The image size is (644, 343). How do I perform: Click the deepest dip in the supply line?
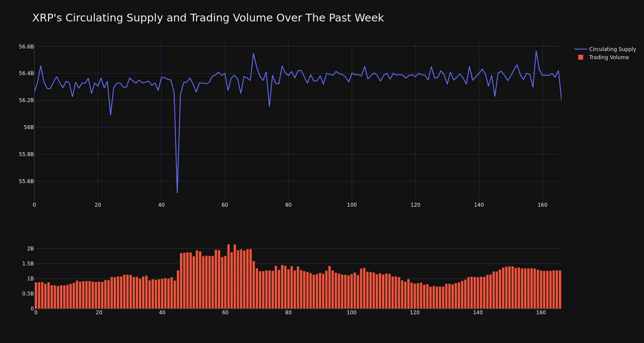tap(177, 193)
